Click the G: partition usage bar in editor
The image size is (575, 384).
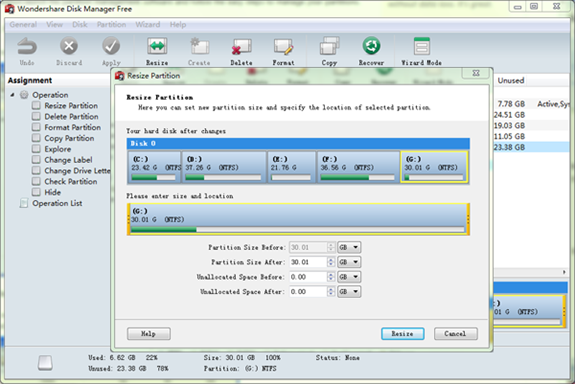297,230
